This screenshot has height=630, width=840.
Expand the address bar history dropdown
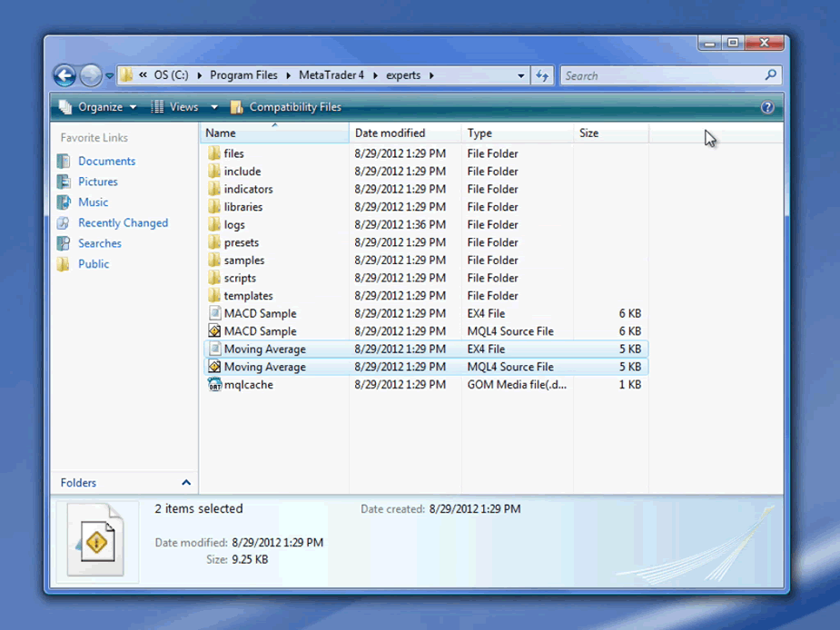point(520,75)
